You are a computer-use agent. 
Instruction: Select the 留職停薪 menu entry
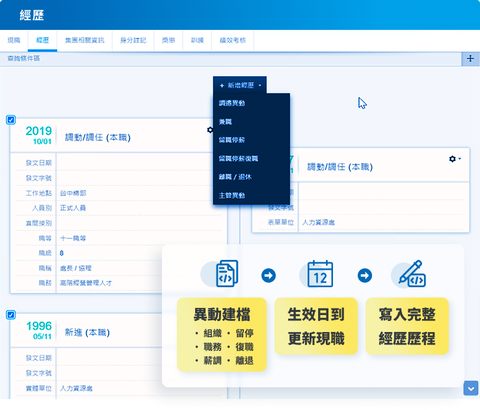(251, 140)
